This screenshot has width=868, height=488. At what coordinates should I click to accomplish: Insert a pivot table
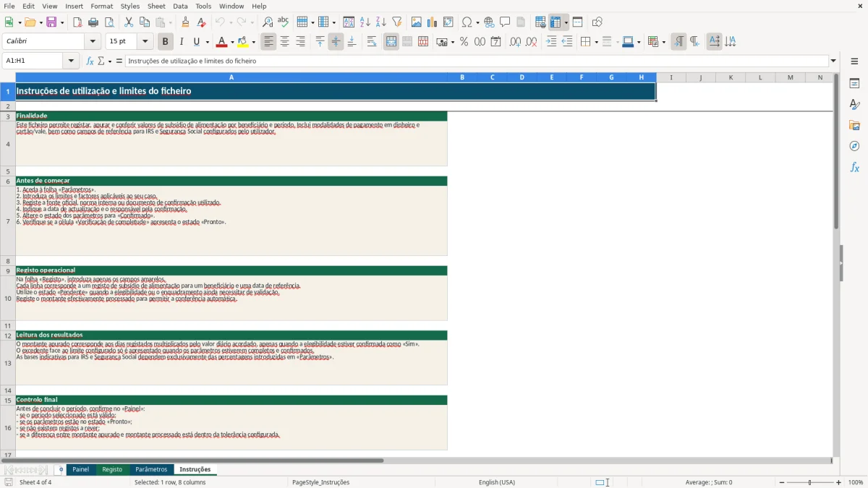click(448, 22)
